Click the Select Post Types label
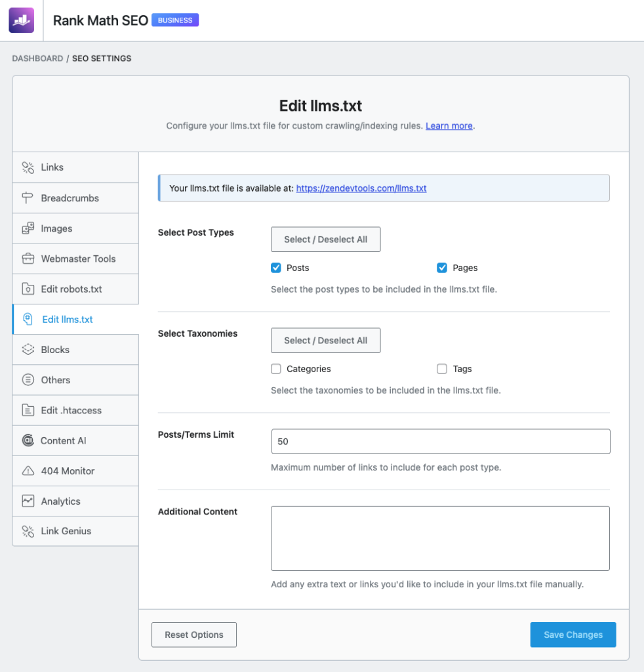The image size is (644, 672). click(195, 233)
